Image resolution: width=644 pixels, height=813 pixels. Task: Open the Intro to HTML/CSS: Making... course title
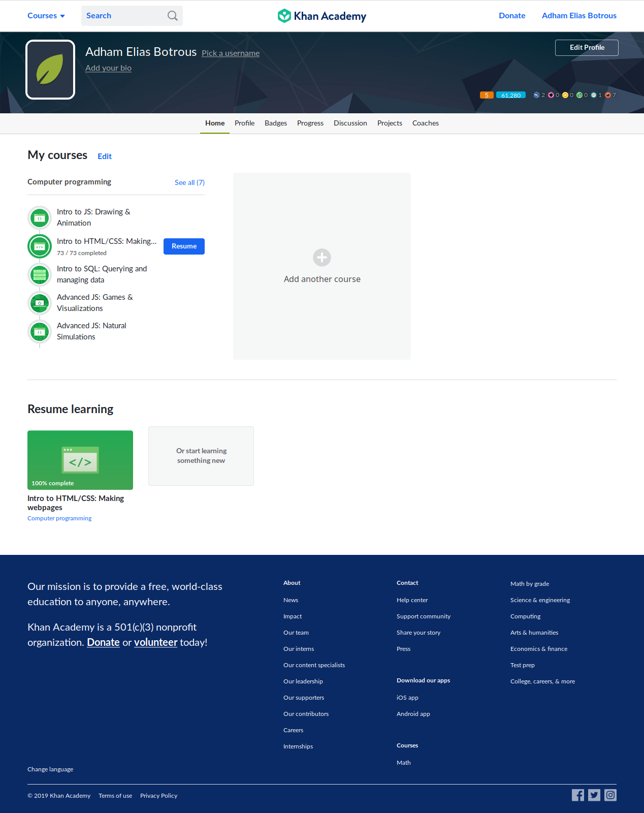coord(107,241)
